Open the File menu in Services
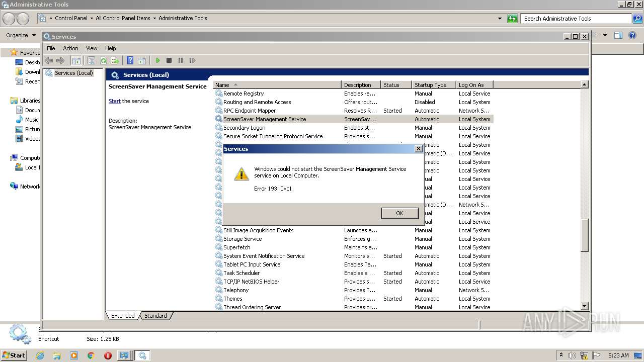The image size is (644, 362). (x=51, y=48)
